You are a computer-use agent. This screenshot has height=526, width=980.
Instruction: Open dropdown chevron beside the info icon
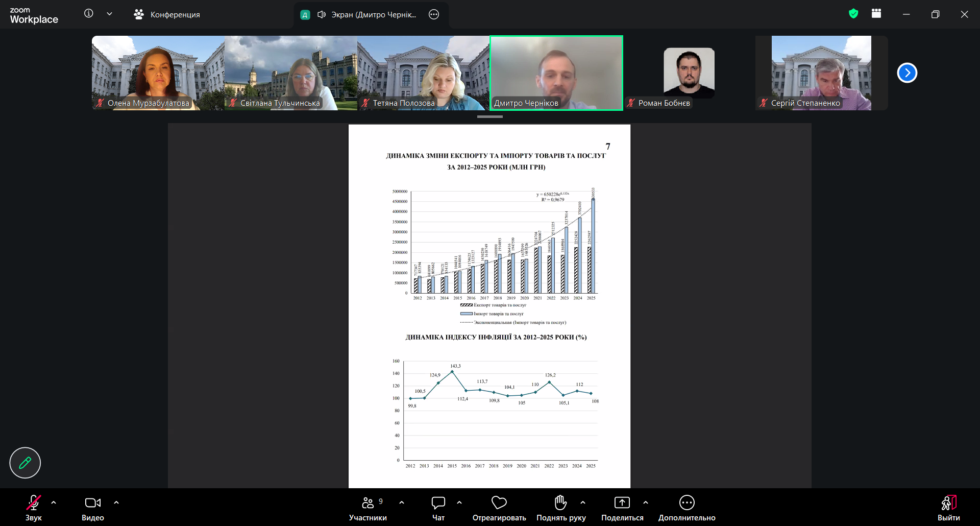[x=109, y=14]
